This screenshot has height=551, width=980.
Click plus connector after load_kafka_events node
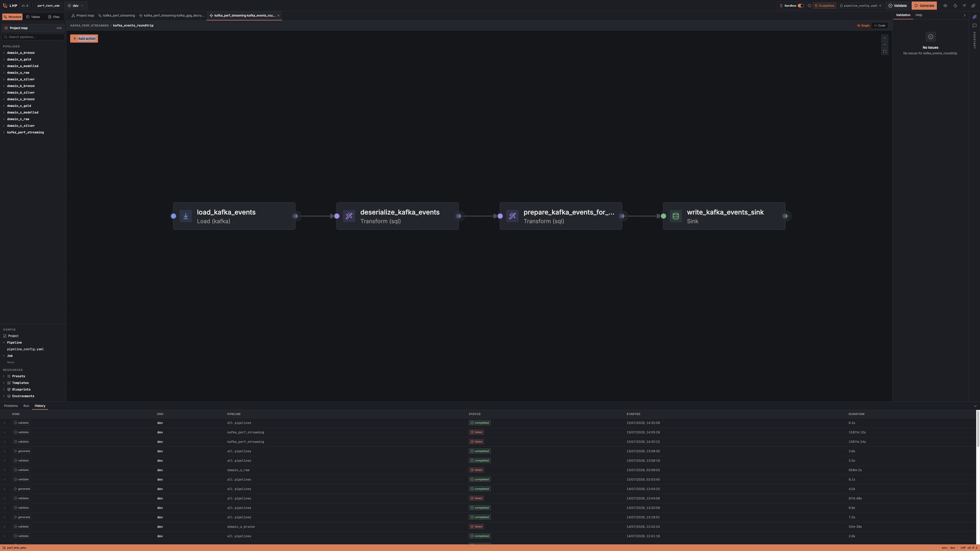(x=296, y=216)
